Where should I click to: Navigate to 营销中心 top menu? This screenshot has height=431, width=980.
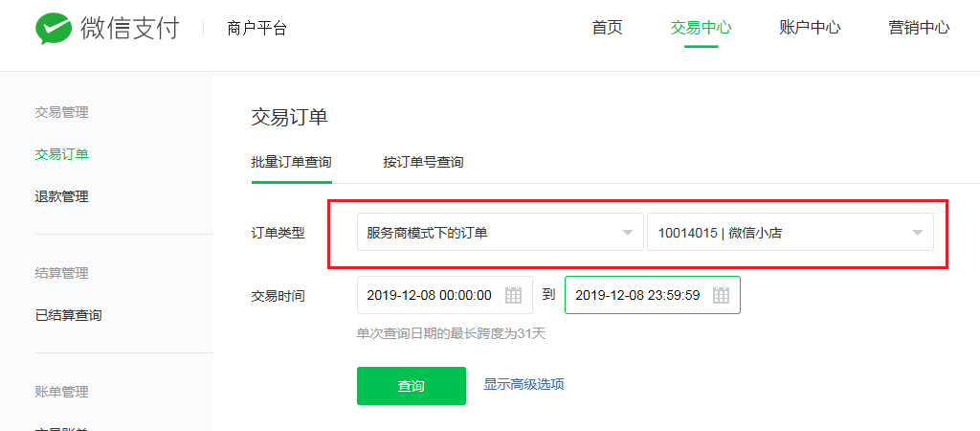pos(919,28)
